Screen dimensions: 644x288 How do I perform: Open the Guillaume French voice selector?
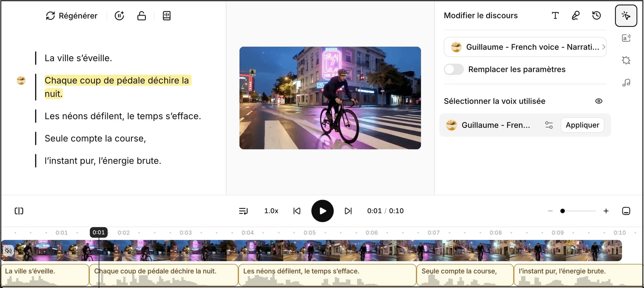pos(525,47)
